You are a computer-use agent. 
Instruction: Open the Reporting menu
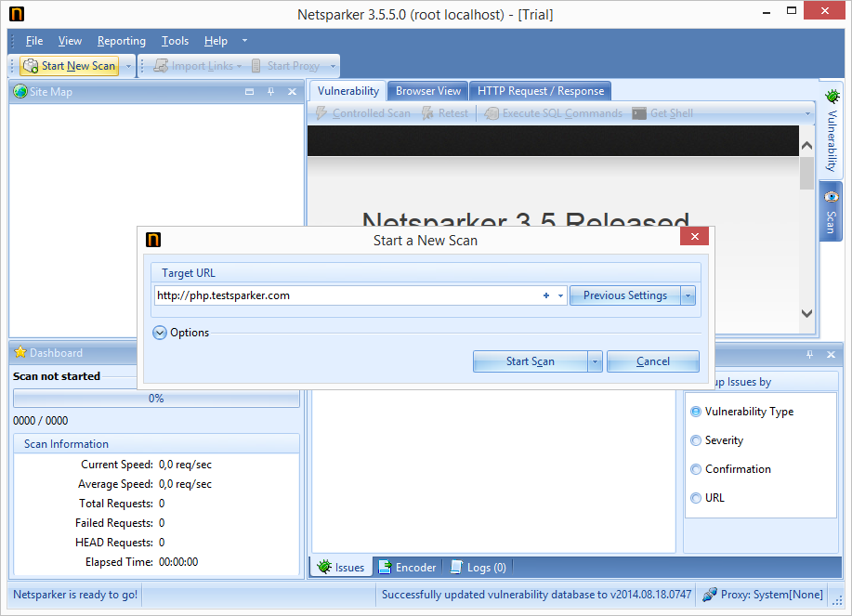click(122, 41)
